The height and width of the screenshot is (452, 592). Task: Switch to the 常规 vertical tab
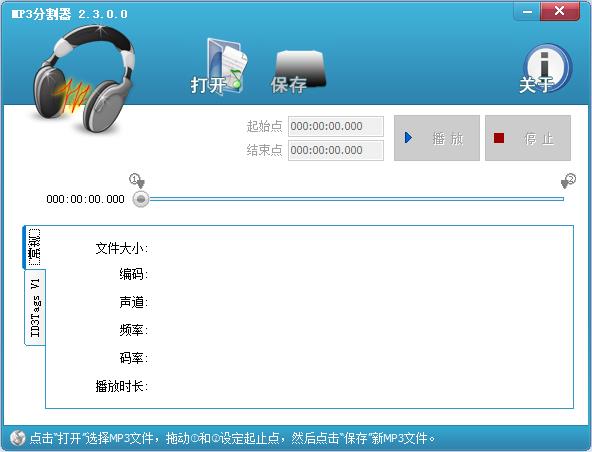click(34, 247)
